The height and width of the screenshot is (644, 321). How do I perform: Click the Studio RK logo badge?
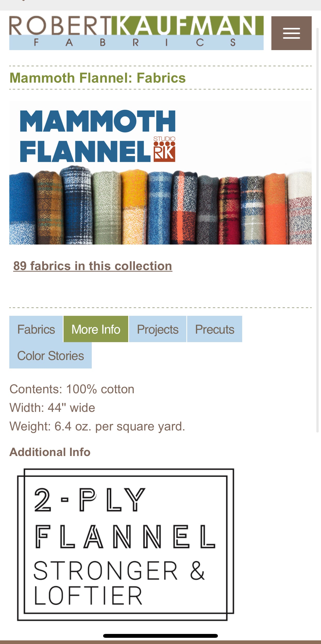(x=164, y=149)
